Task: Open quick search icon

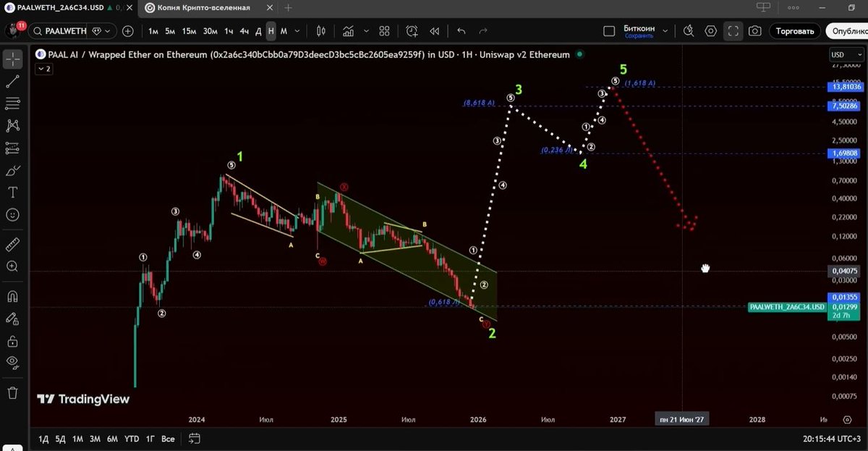Action: (689, 31)
